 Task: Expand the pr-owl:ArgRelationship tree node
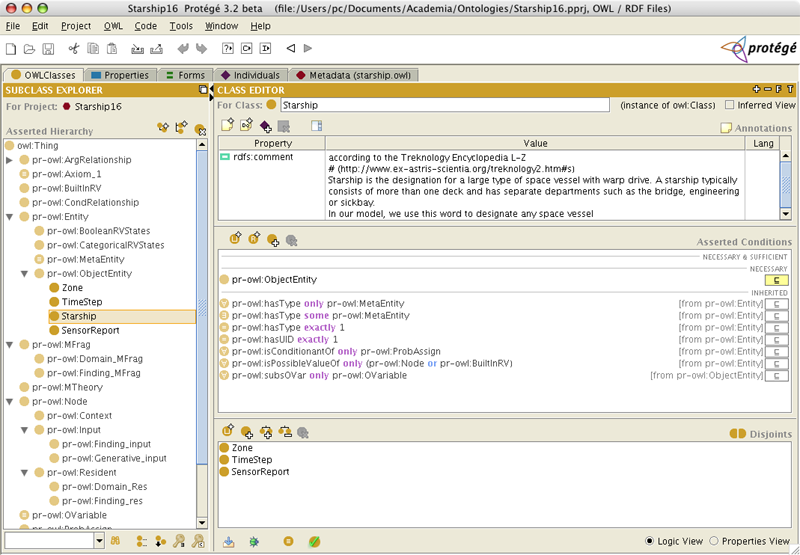(10, 160)
